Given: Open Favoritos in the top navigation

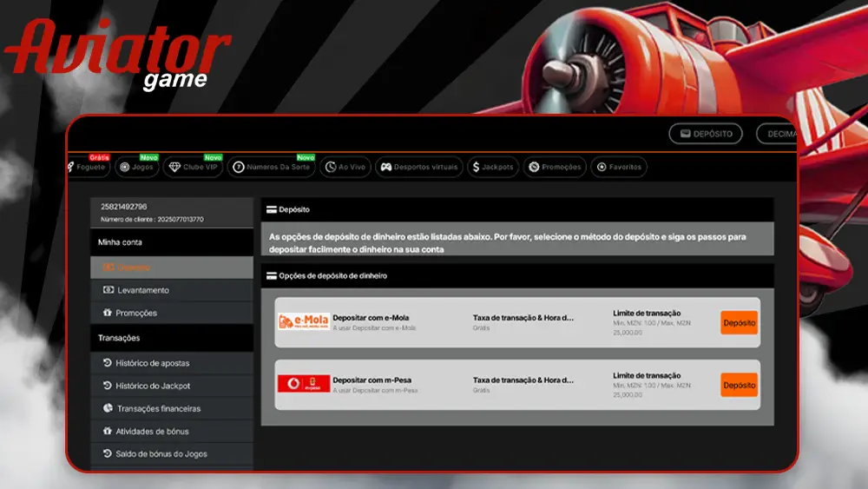Looking at the screenshot, I should tap(618, 167).
